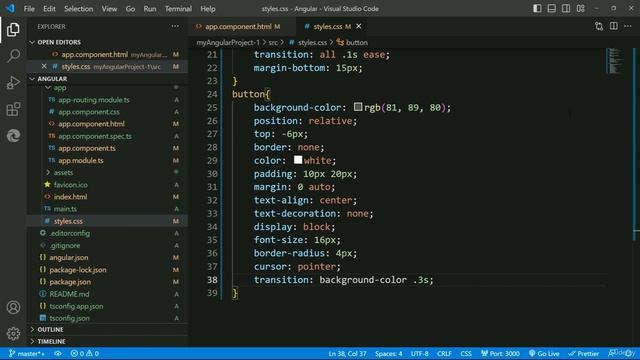Open the Selection menu
This screenshot has width=640, height=360.
(78, 9)
